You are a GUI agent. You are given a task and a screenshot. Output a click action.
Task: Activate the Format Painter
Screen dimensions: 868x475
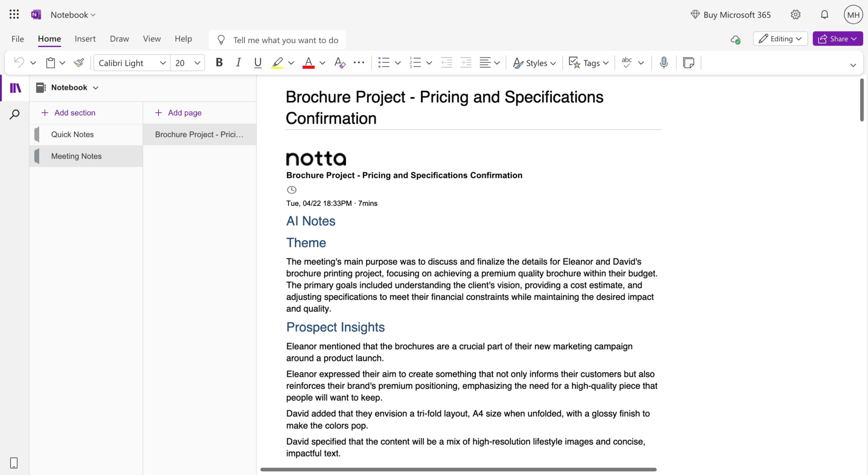coord(79,63)
